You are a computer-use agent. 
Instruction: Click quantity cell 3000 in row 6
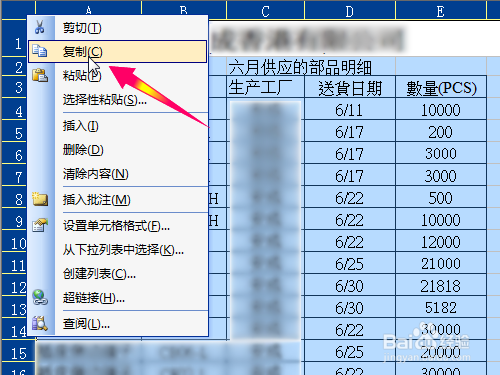(x=441, y=153)
